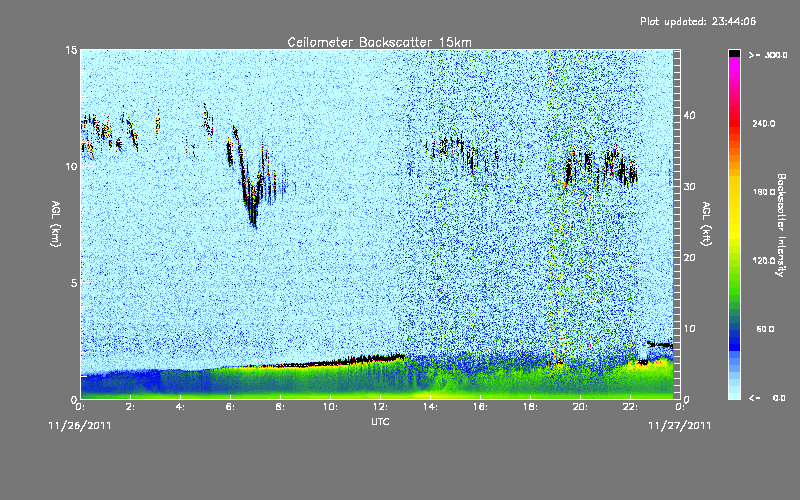Click the descending cirrus streak near 7 UTC
This screenshot has height=500, width=800.
[246, 180]
